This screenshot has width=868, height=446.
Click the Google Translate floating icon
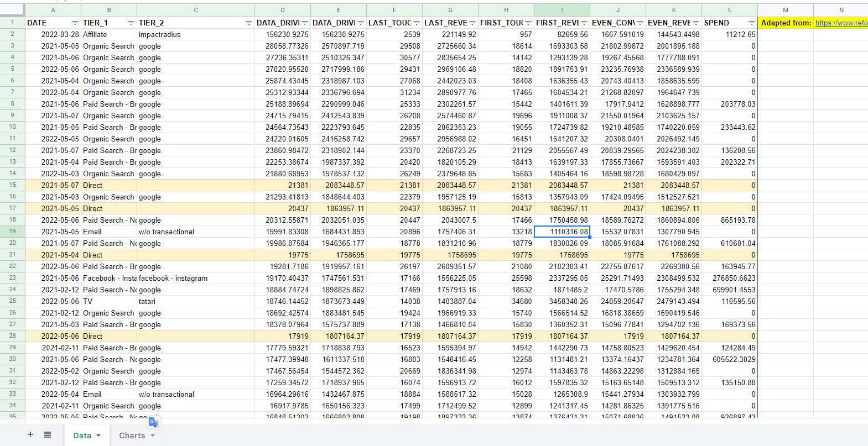(x=154, y=423)
